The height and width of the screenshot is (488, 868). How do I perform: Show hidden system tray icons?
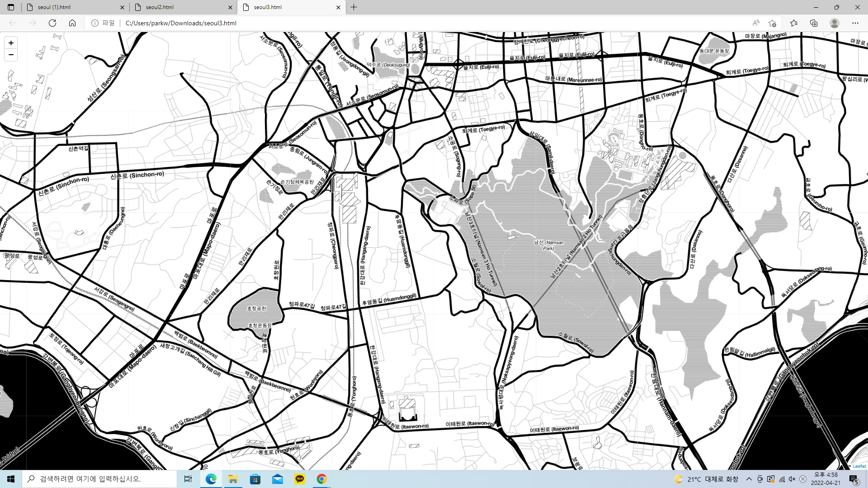coord(749,479)
